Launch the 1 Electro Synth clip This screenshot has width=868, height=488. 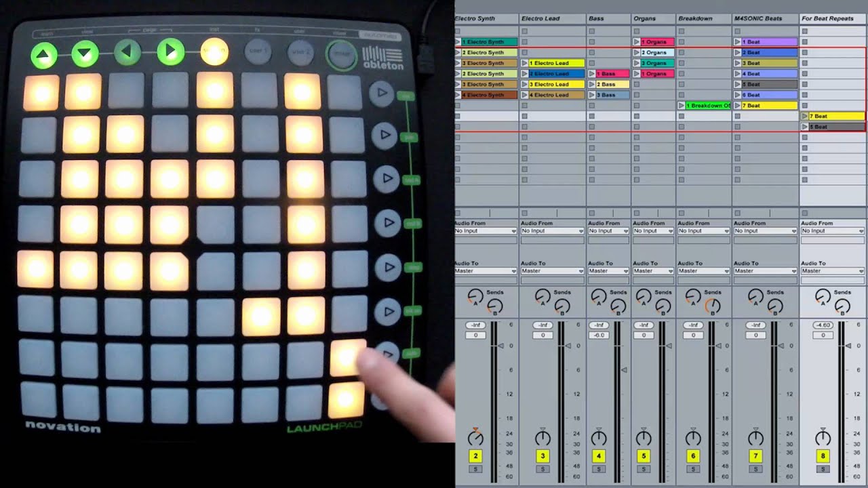458,42
